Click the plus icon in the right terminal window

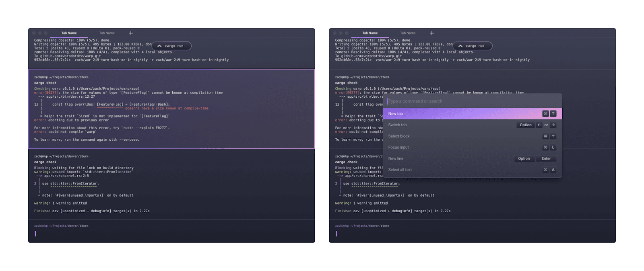[x=432, y=33]
